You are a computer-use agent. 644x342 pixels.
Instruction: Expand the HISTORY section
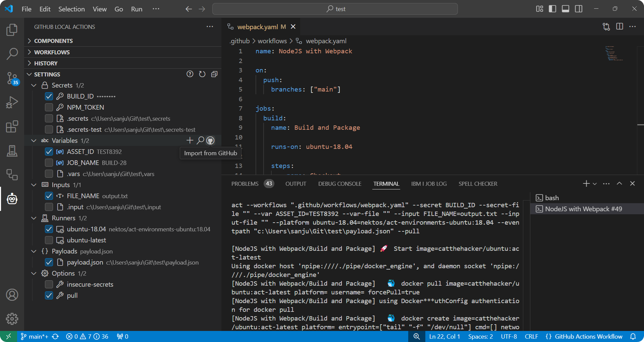click(x=46, y=63)
